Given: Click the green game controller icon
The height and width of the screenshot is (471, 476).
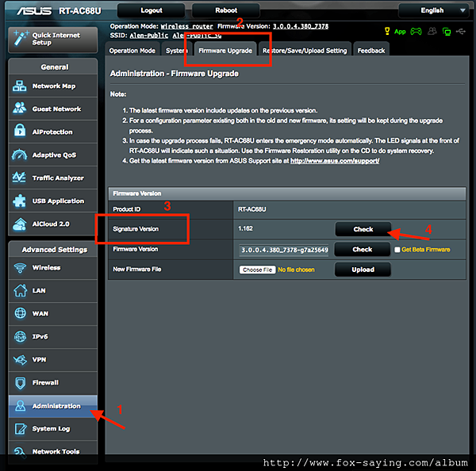Looking at the screenshot, I should [416, 31].
